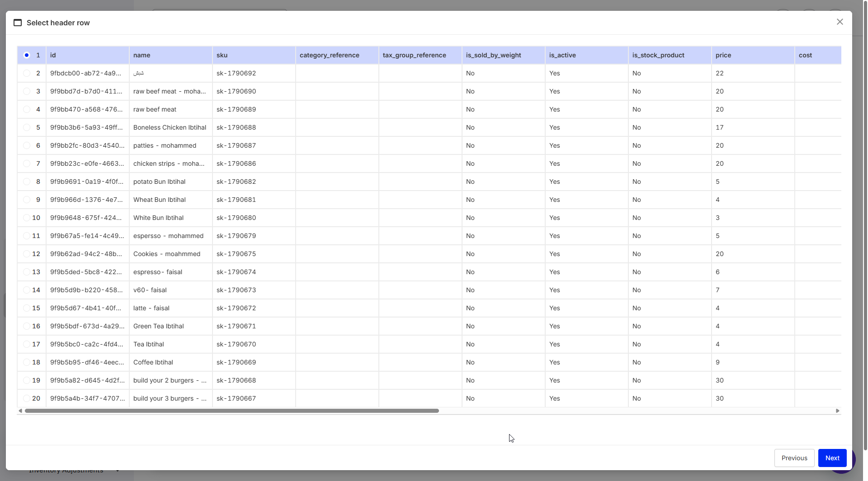The height and width of the screenshot is (481, 868).
Task: Click the category_reference column header
Action: (x=329, y=55)
